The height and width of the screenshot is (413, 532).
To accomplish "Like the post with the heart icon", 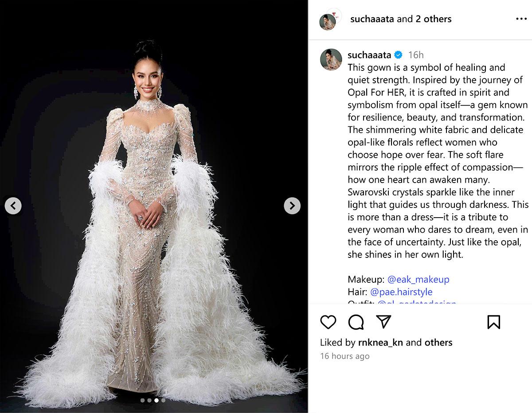I will click(x=328, y=322).
